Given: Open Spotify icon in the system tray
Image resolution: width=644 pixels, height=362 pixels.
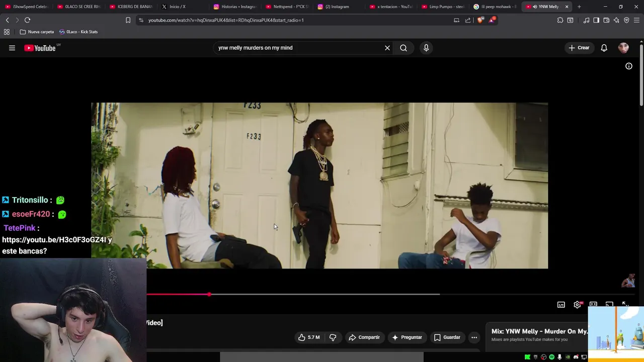Looking at the screenshot, I should pos(551,357).
